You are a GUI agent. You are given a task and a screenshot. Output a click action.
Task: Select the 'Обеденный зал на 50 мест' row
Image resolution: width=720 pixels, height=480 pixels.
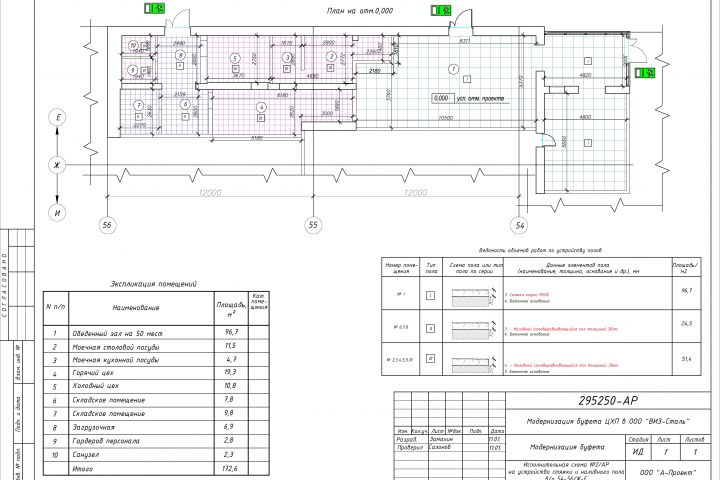pyautogui.click(x=156, y=333)
